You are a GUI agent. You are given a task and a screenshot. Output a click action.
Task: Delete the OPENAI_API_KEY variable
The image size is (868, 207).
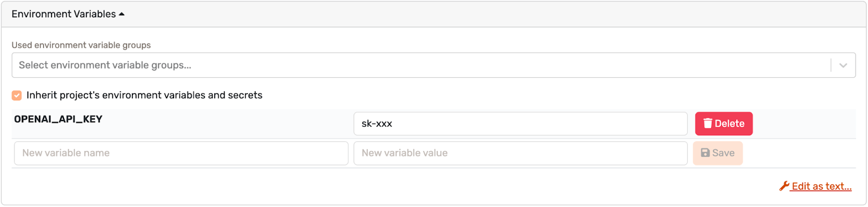pos(724,123)
